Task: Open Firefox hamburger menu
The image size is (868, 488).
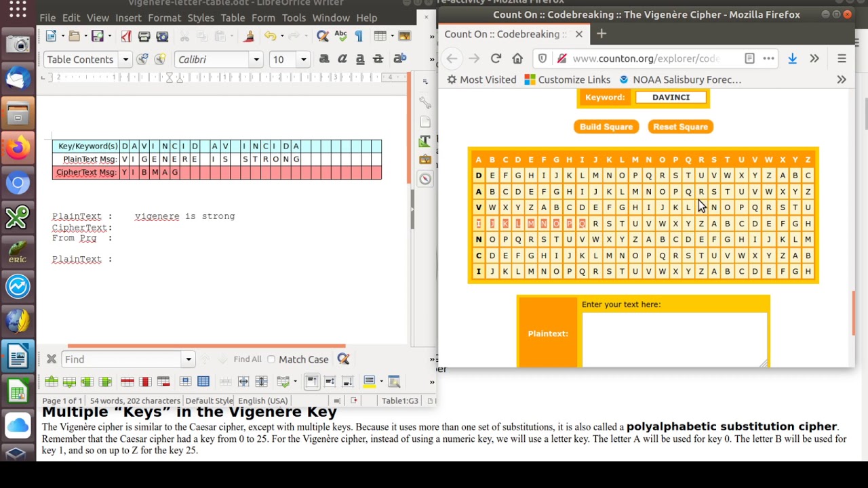Action: (842, 59)
